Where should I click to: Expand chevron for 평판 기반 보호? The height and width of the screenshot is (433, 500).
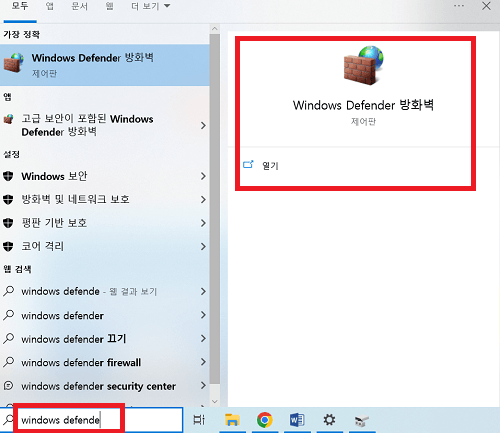203,223
